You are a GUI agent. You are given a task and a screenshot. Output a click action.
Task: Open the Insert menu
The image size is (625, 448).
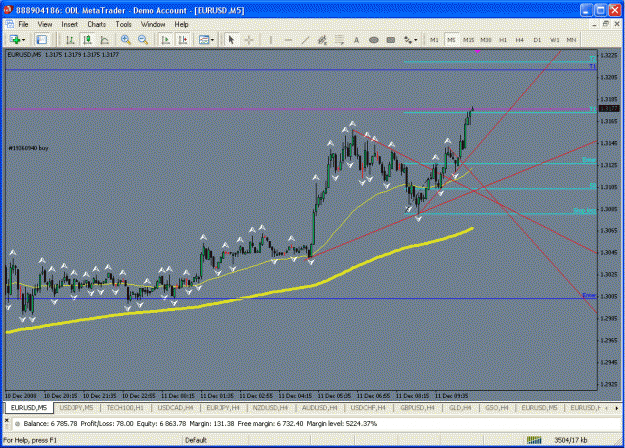pyautogui.click(x=69, y=24)
